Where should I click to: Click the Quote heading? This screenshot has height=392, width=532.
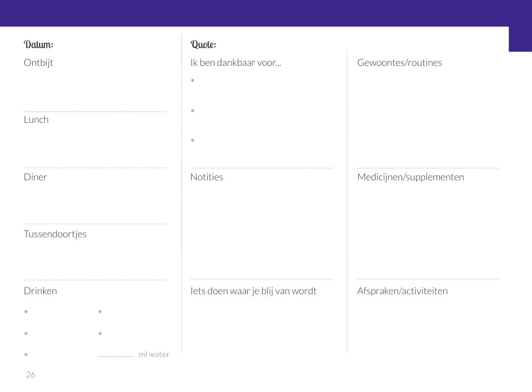pos(203,45)
